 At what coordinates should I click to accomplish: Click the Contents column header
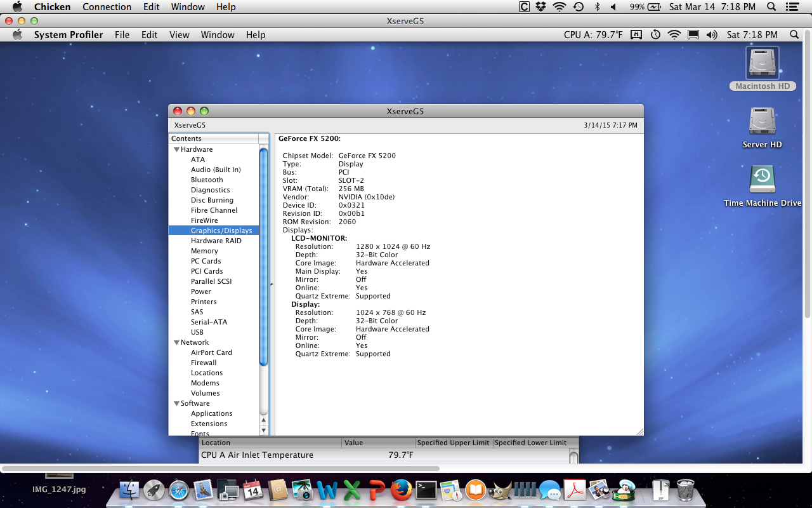214,138
